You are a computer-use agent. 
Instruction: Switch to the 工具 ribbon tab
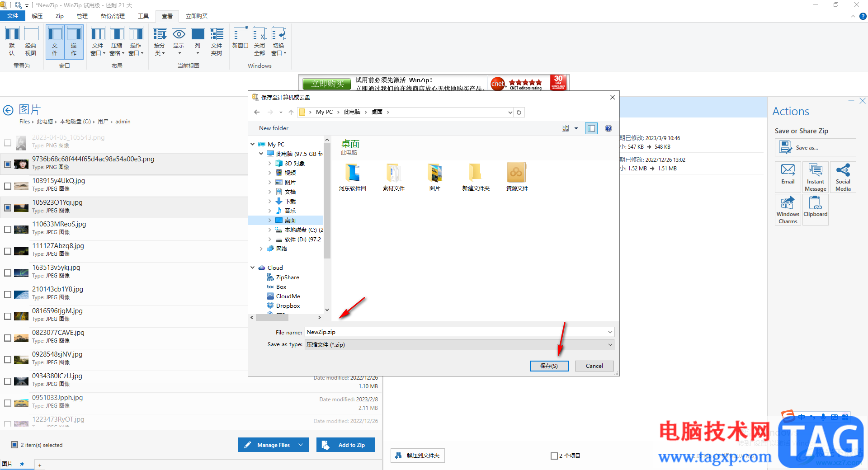pos(143,16)
